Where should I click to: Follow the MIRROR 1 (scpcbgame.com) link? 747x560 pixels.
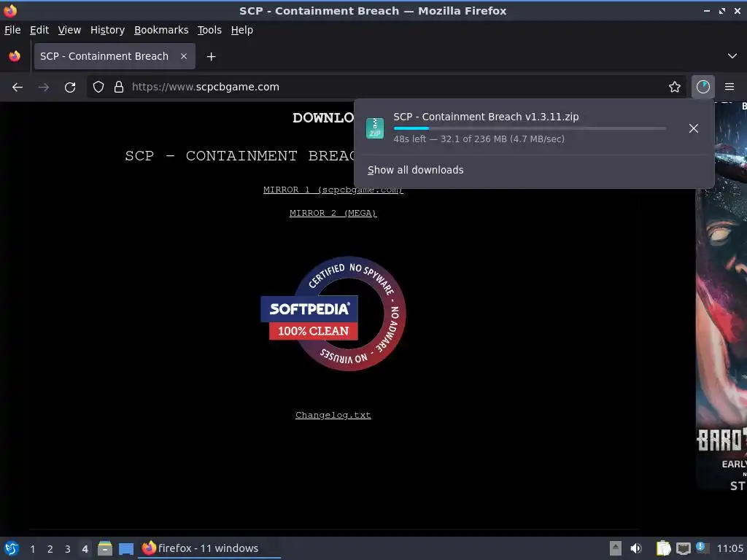point(333,190)
